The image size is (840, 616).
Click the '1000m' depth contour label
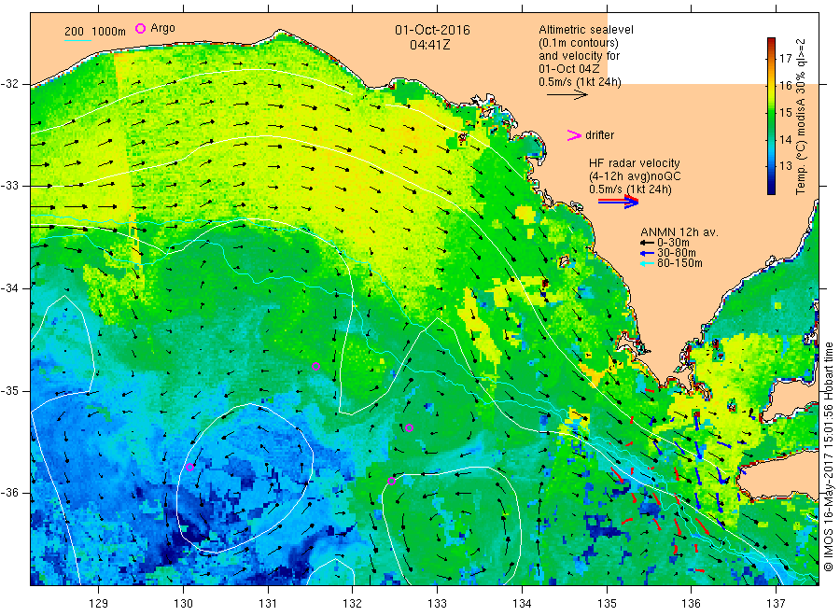pos(108,32)
